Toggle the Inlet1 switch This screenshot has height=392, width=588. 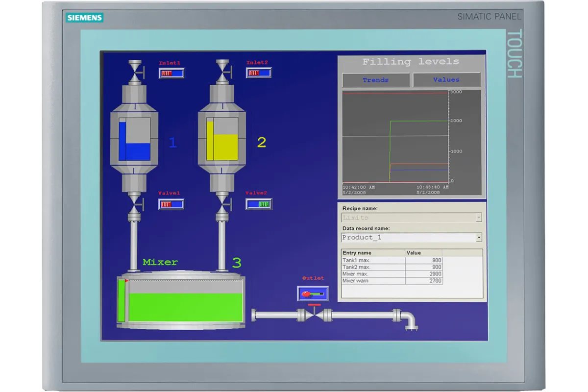(171, 73)
